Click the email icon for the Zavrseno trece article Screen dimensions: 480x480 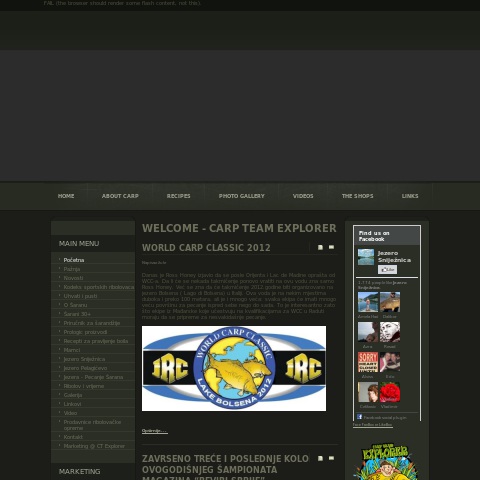(x=331, y=458)
